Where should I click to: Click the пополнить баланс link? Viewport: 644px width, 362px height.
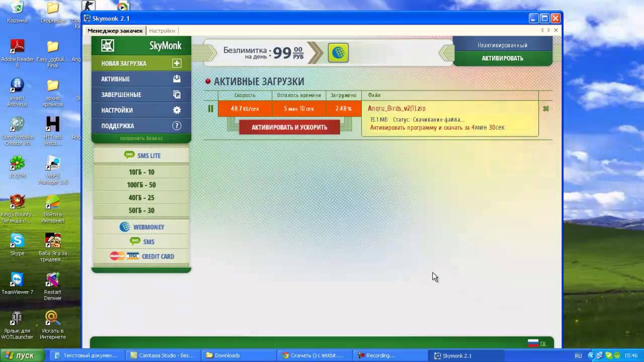coord(141,138)
